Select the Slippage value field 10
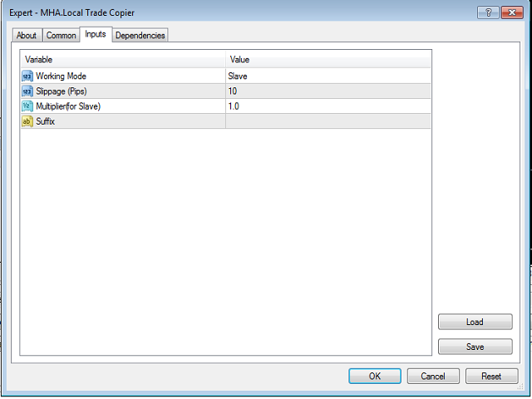Screen dimensions: 532x399 (328, 91)
